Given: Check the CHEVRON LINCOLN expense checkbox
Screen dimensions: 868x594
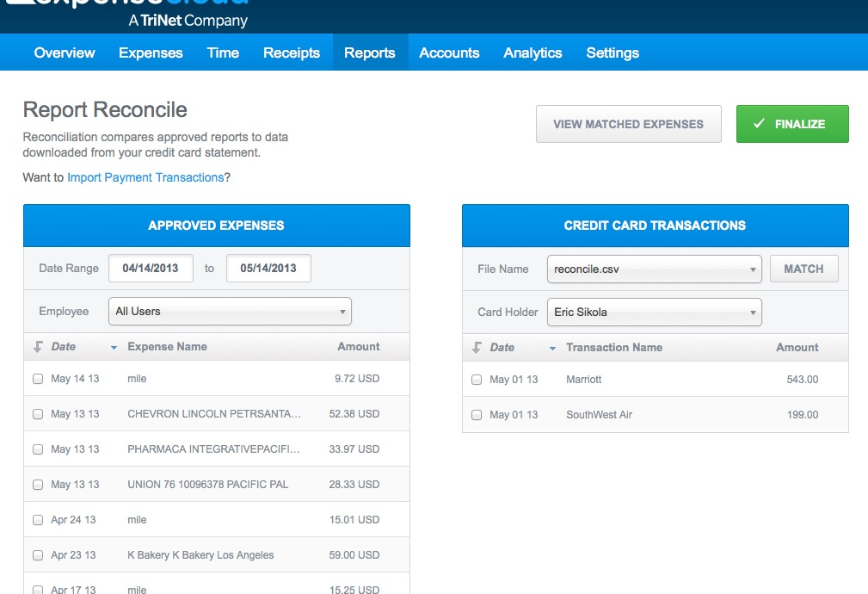Looking at the screenshot, I should [38, 413].
